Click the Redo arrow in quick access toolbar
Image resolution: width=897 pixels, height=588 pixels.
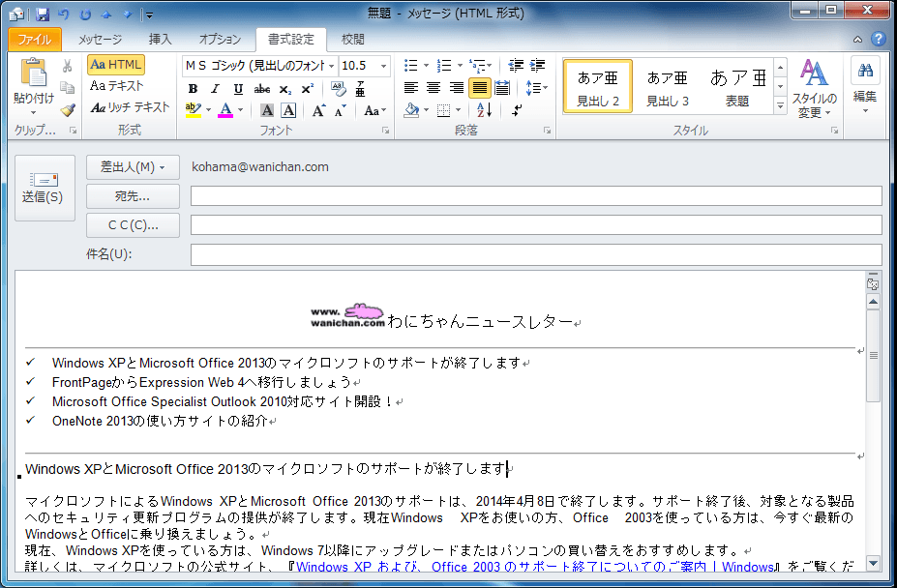86,15
